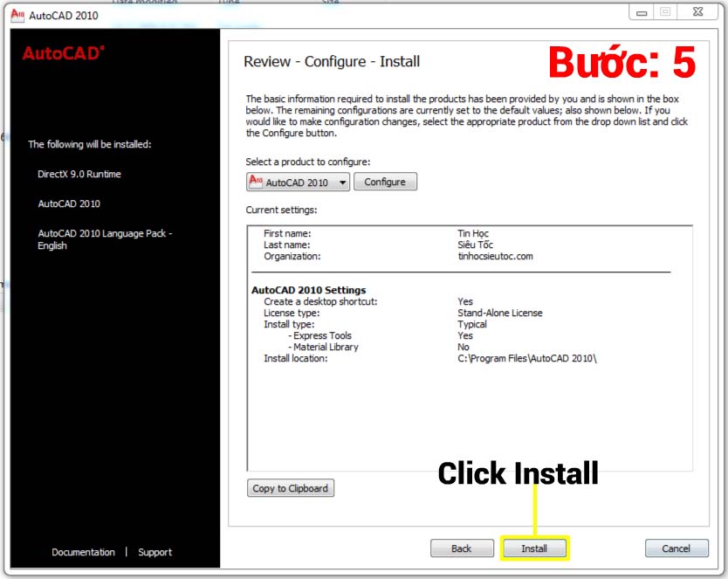Click the red AutoCAD logo in sidebar
The image size is (728, 579).
[x=64, y=53]
